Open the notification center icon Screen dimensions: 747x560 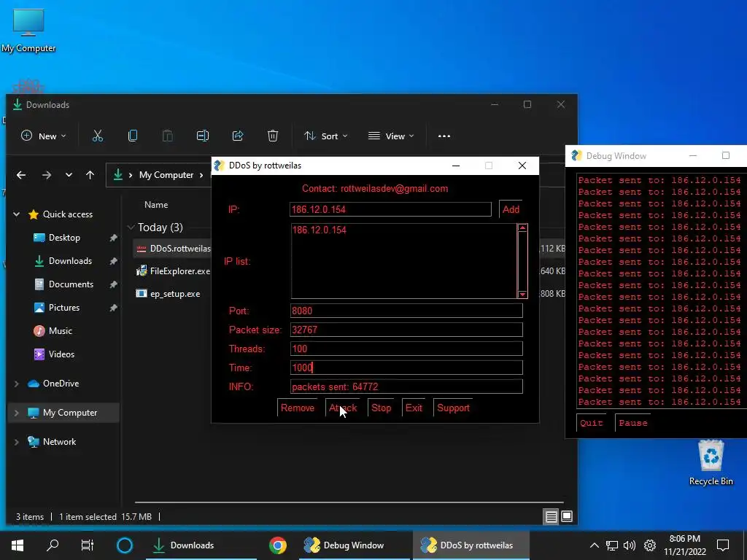click(723, 545)
